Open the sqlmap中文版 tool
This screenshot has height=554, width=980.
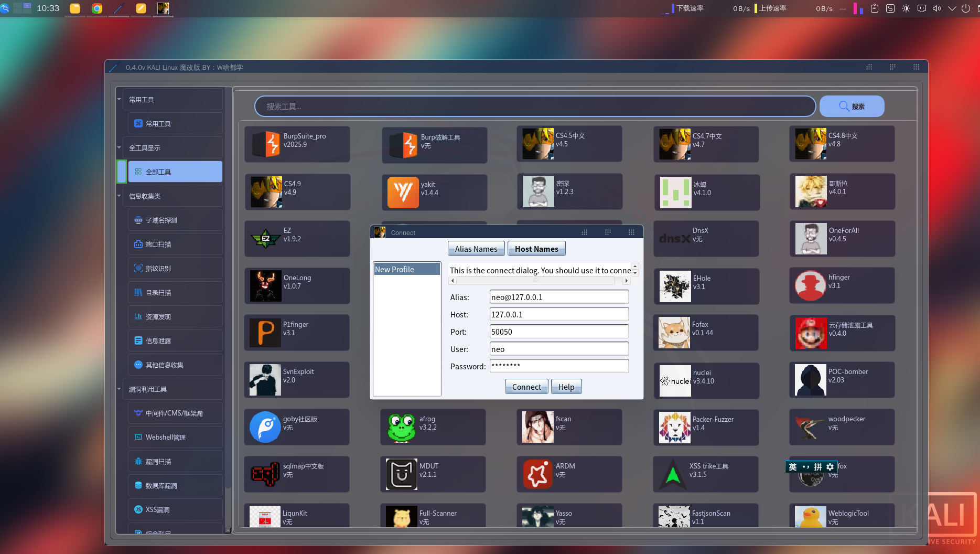(x=297, y=474)
